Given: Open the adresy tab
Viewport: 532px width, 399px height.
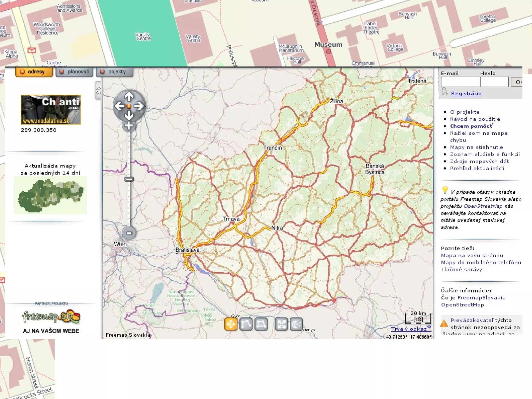Looking at the screenshot, I should pyautogui.click(x=34, y=72).
